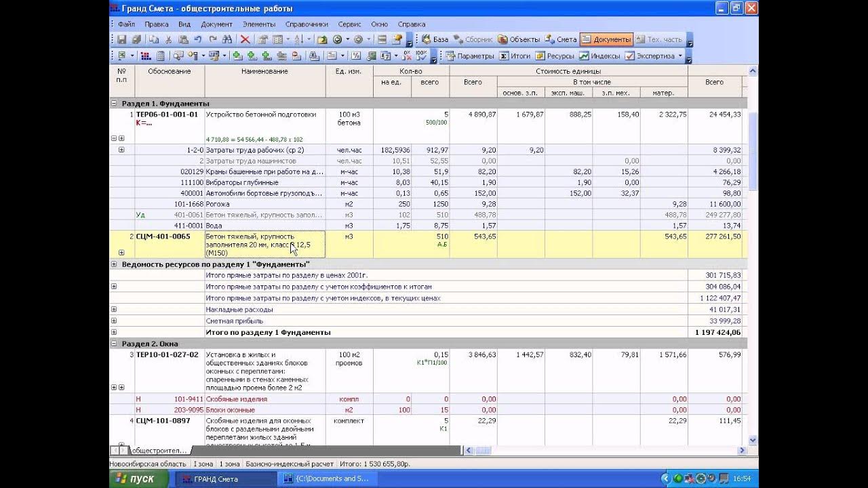Expand the Накладные расходы row

[x=114, y=309]
